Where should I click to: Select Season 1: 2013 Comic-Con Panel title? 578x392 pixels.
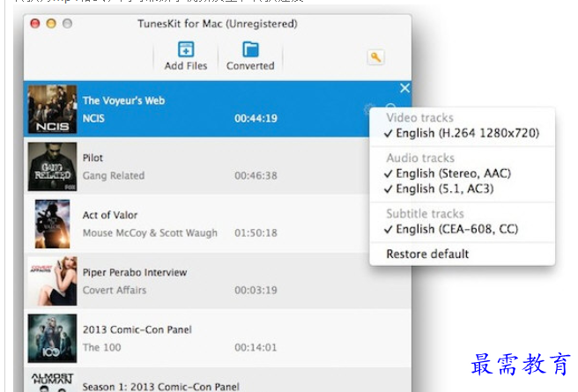pyautogui.click(x=160, y=387)
